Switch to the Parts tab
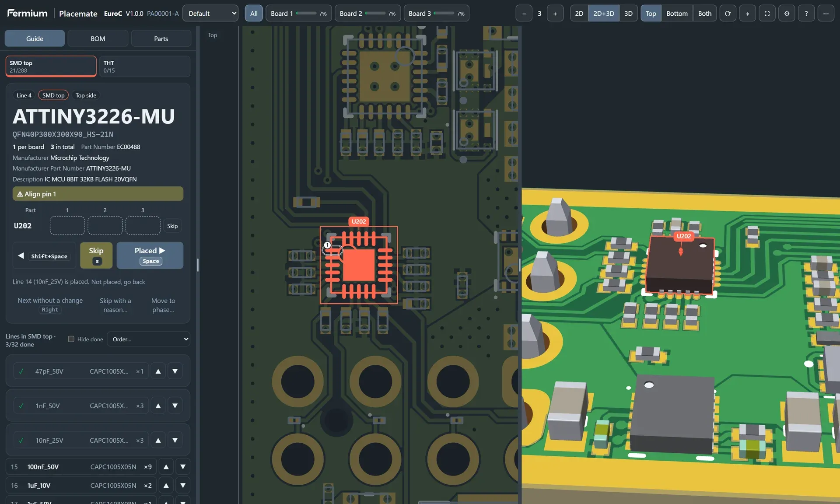 (161, 38)
